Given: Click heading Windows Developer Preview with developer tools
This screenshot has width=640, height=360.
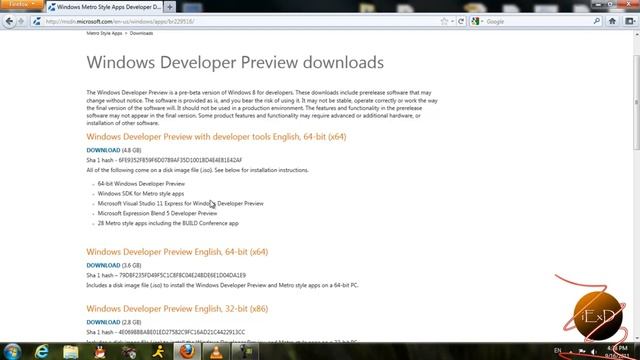Looking at the screenshot, I should click(216, 137).
